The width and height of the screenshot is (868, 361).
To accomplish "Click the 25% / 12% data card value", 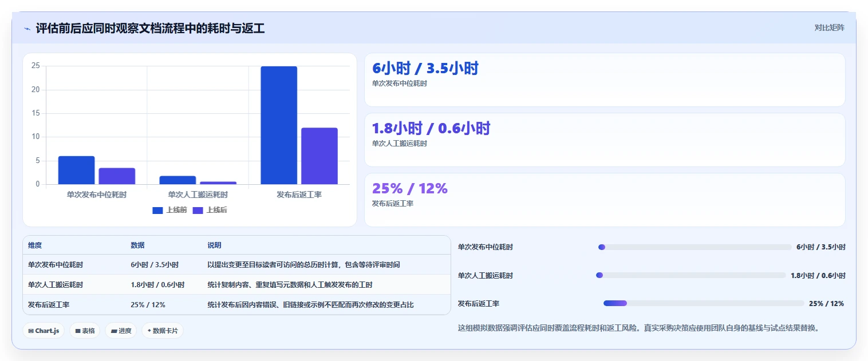I will click(x=410, y=188).
